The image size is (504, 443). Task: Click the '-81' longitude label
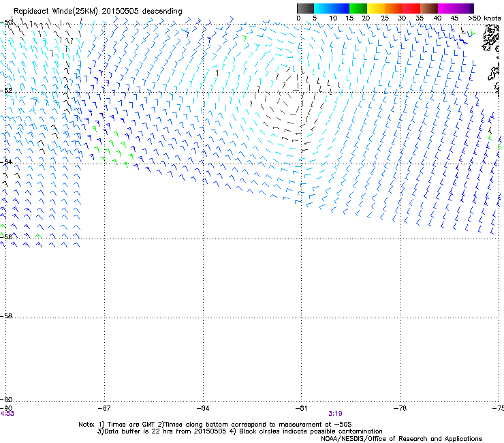(301, 408)
